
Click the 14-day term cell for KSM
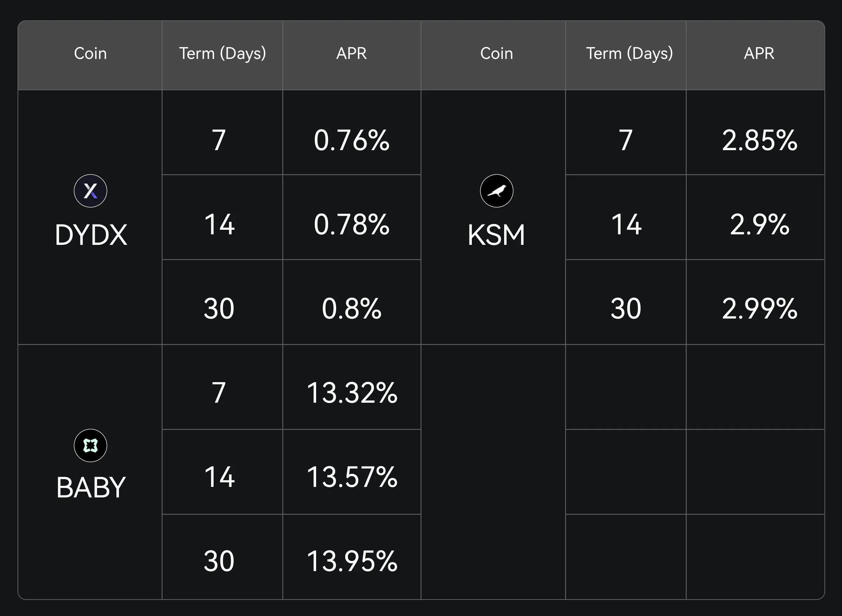[x=626, y=225]
